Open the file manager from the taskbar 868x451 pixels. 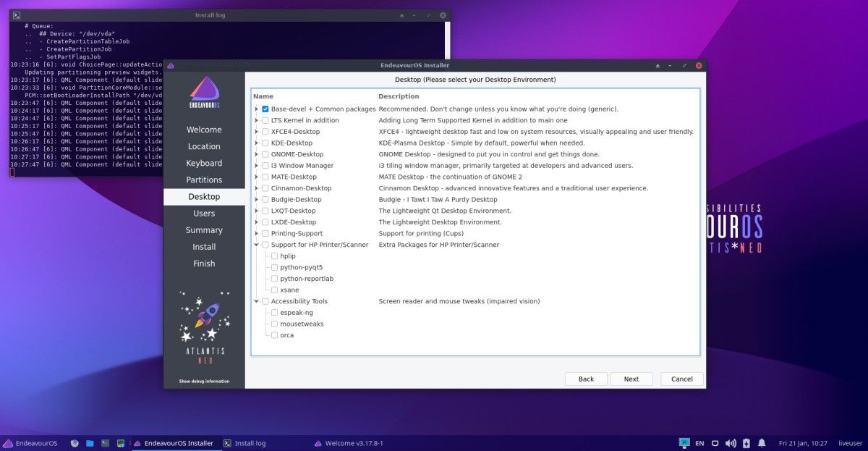89,442
